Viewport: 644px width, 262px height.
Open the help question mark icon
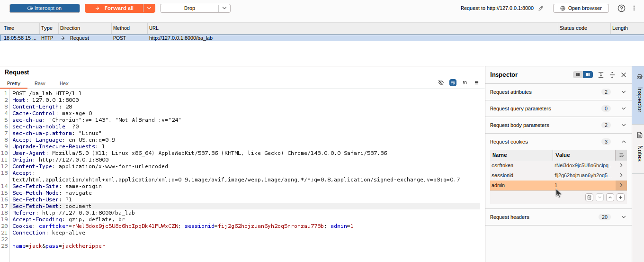coord(622,8)
